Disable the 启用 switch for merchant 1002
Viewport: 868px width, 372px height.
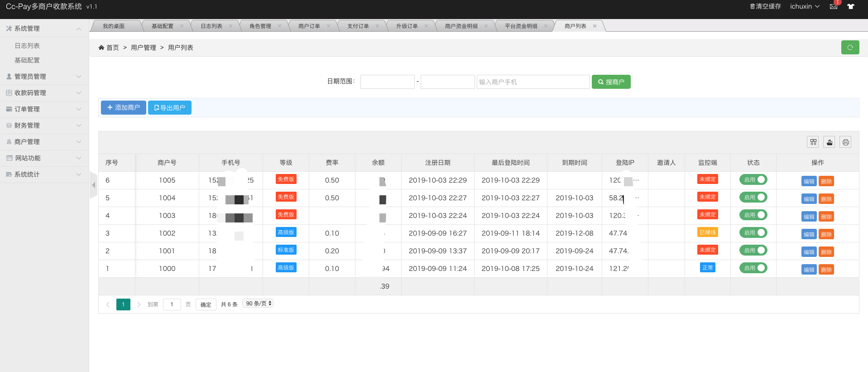tap(753, 233)
